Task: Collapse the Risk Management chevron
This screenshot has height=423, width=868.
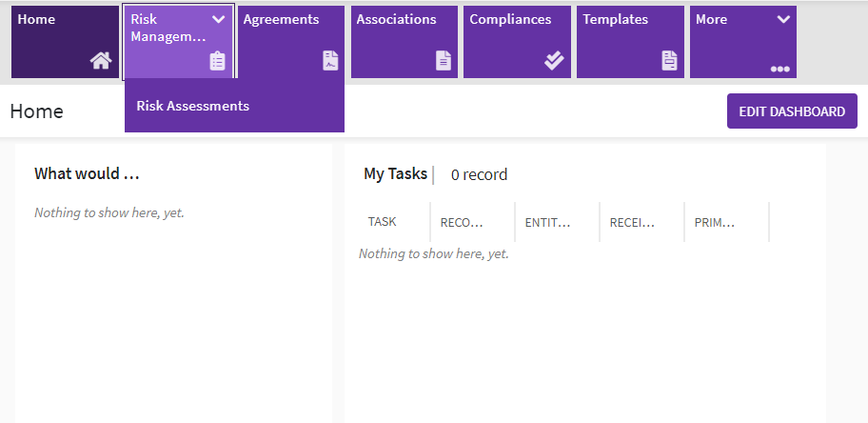Action: (x=218, y=20)
